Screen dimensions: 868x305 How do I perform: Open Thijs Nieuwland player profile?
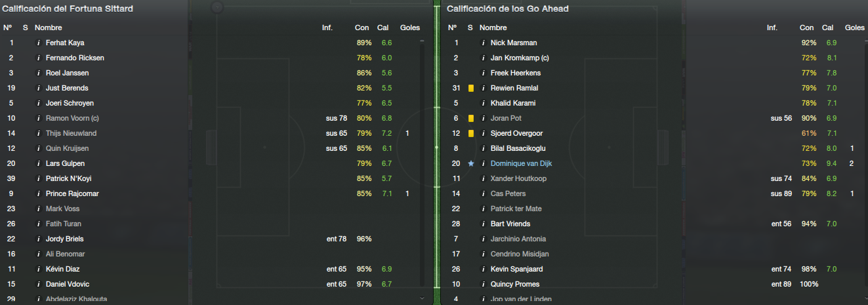[x=71, y=133]
